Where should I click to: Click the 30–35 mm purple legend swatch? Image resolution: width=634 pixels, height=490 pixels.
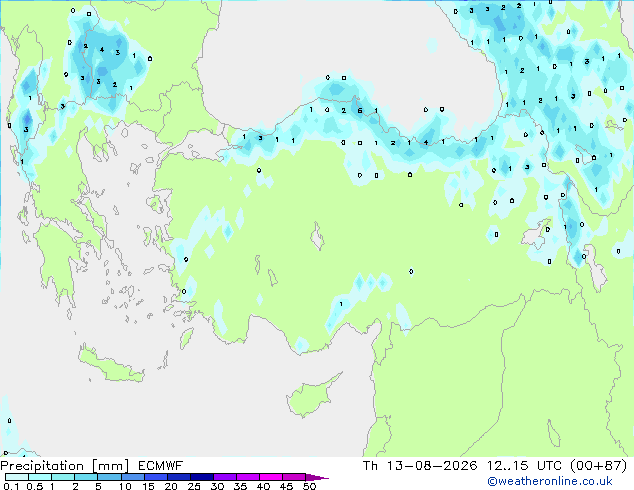tap(225, 477)
